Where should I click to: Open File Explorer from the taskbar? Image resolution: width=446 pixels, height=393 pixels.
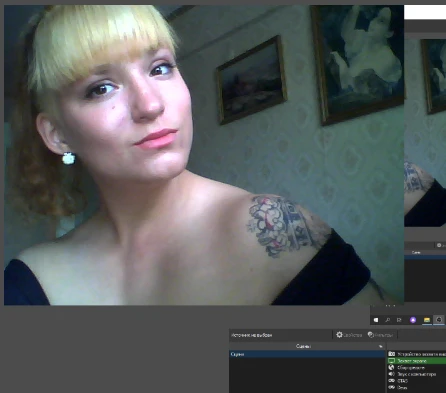pos(427,320)
